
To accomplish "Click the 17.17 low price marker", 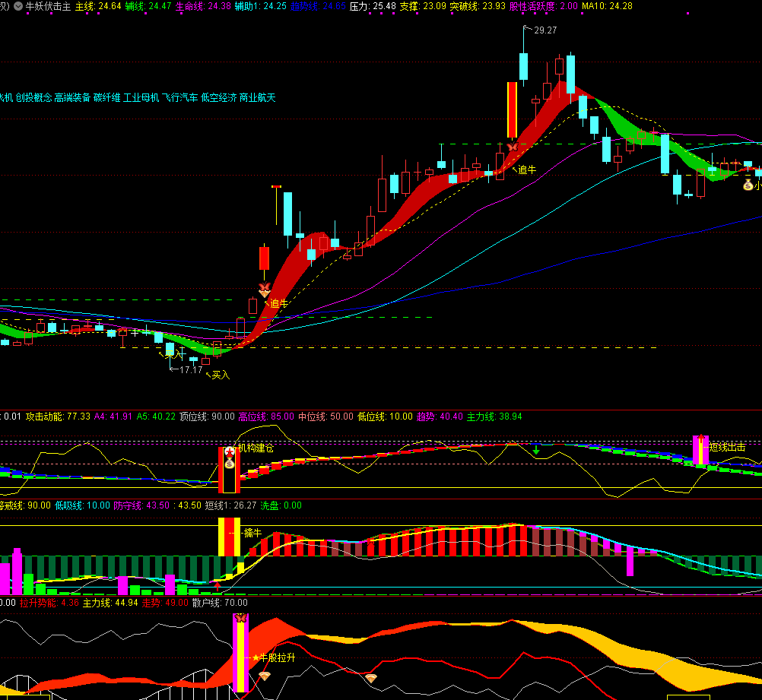I will [190, 369].
